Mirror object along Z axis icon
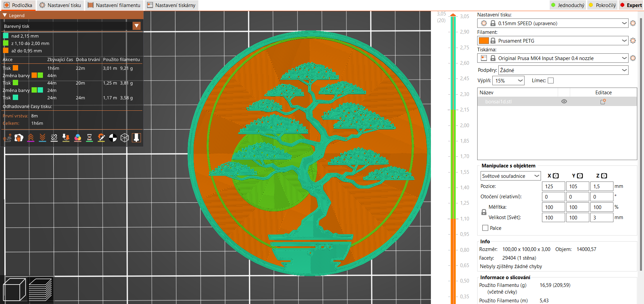Viewport: 644px width, 304px height. coord(604,176)
